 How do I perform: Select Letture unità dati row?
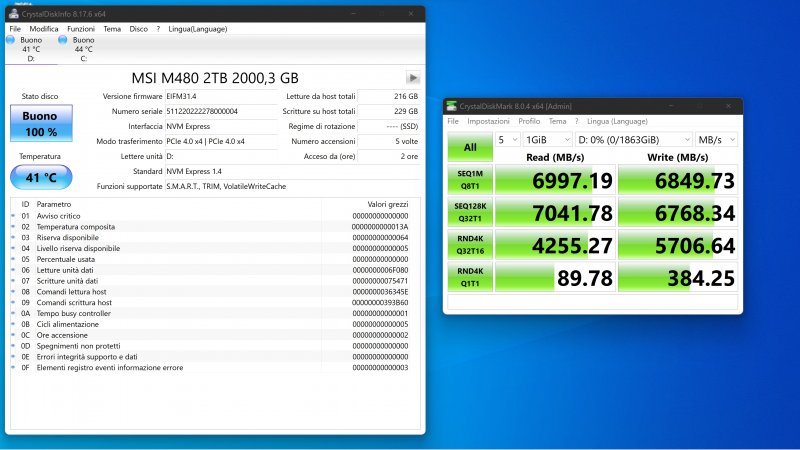tap(215, 270)
